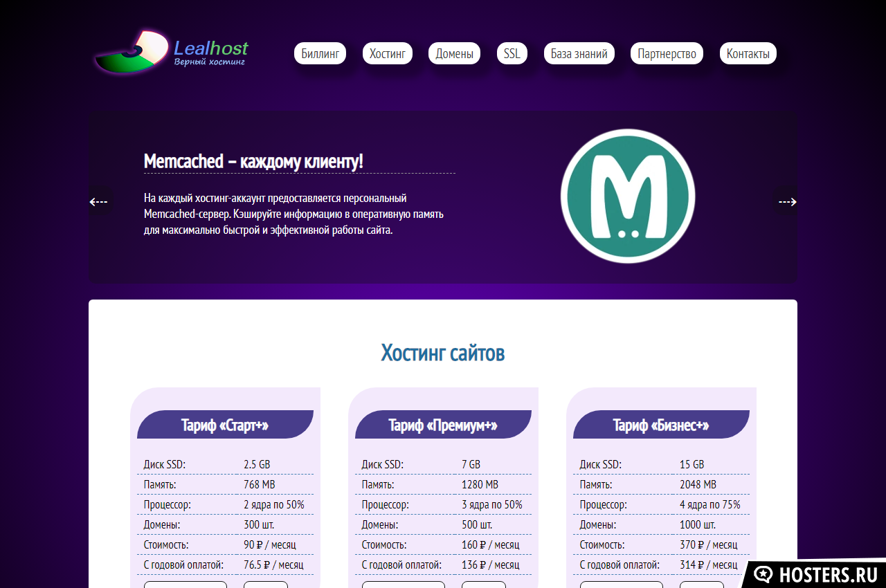Click Процессор label in Бизнес+ card
Image resolution: width=886 pixels, height=588 pixels.
tap(604, 504)
